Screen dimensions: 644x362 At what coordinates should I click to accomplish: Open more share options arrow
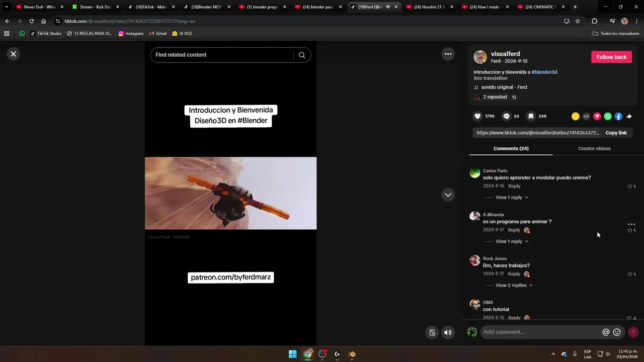[x=629, y=116]
